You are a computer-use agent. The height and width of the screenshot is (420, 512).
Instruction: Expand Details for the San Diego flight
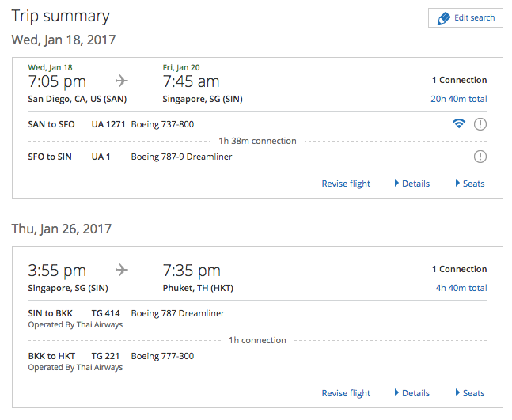click(x=412, y=184)
